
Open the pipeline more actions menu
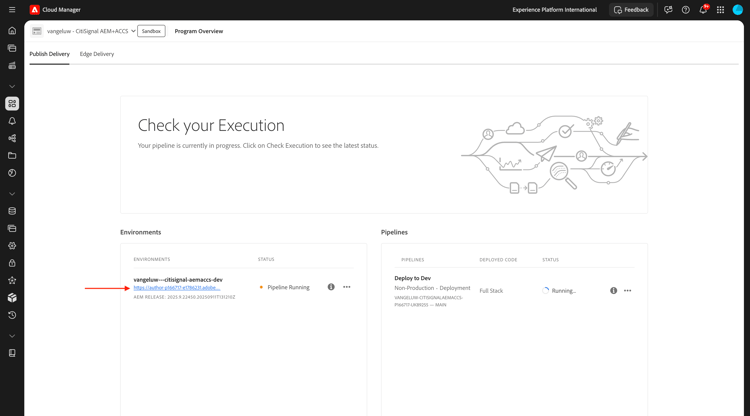pos(628,291)
